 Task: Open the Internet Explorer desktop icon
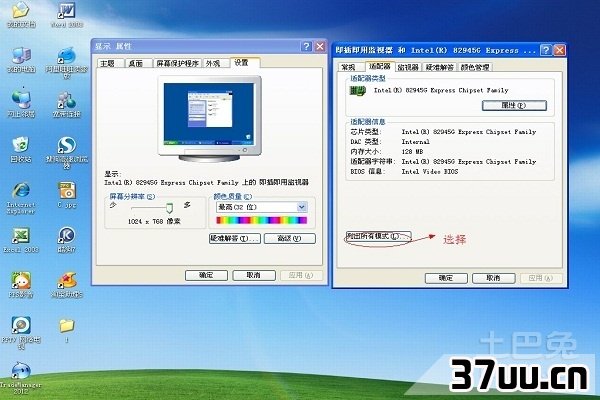coord(21,198)
